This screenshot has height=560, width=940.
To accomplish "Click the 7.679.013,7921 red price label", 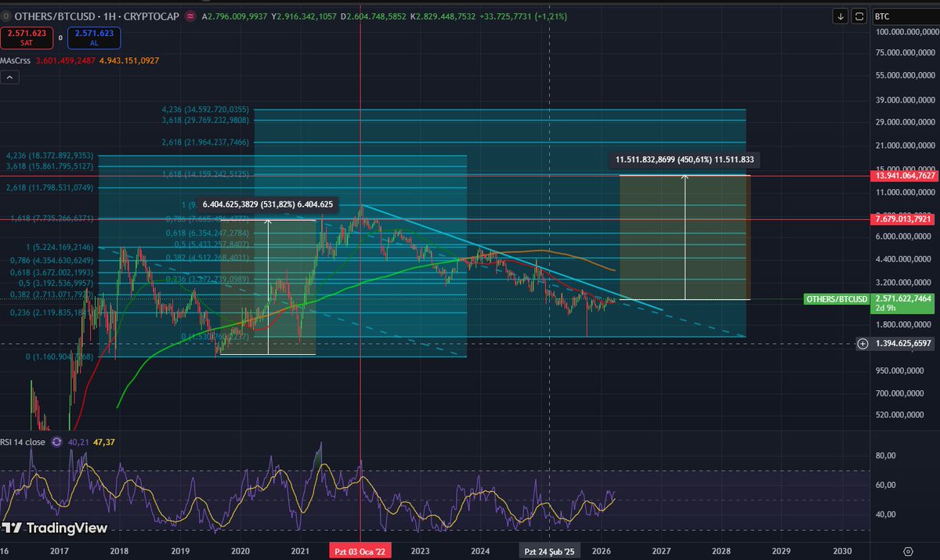I will tap(904, 220).
